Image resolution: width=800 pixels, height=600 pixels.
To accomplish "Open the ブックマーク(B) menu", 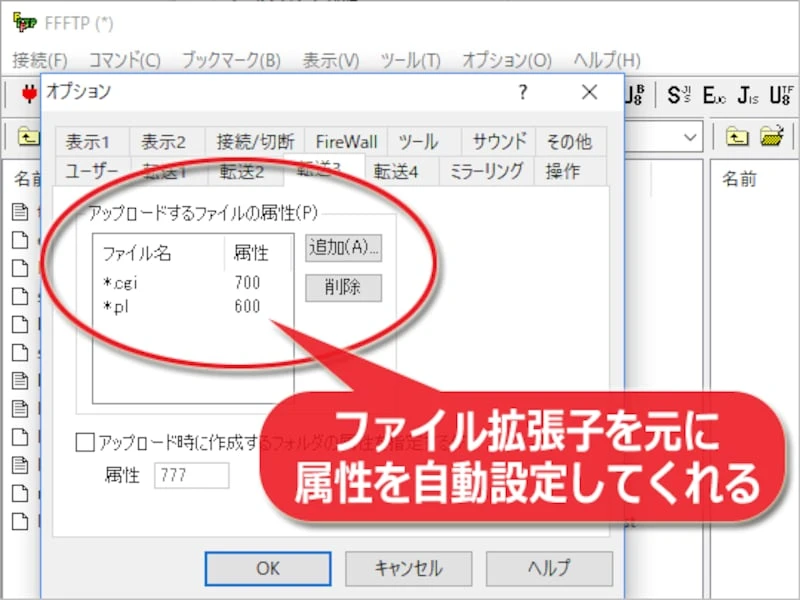I will [231, 61].
